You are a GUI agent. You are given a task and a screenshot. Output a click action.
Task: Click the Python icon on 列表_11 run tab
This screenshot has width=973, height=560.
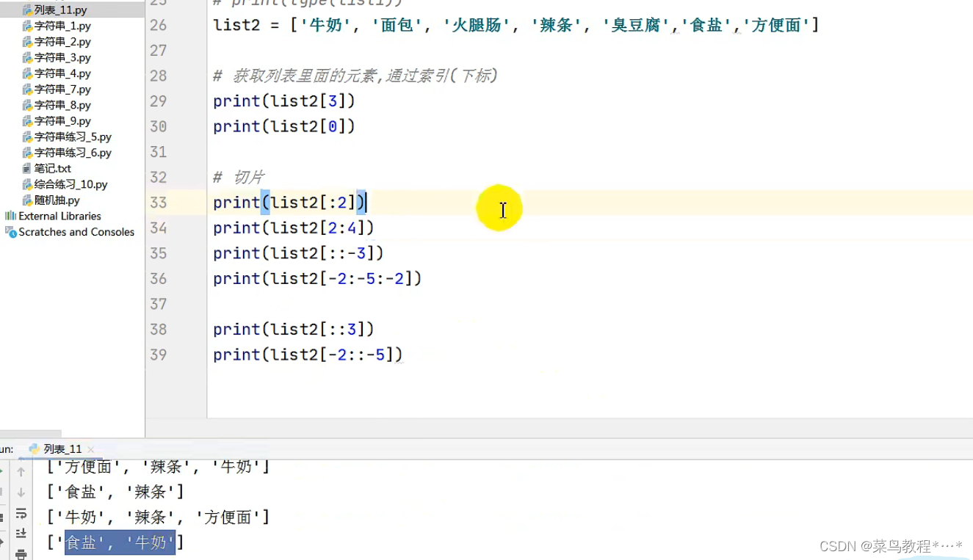point(34,449)
